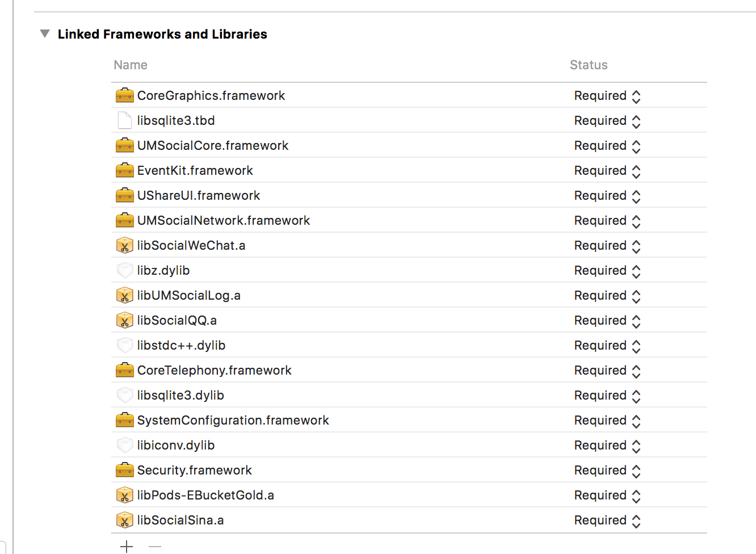The image size is (756, 554).
Task: Change Required status of libSocialWeChat.a
Action: [607, 246]
